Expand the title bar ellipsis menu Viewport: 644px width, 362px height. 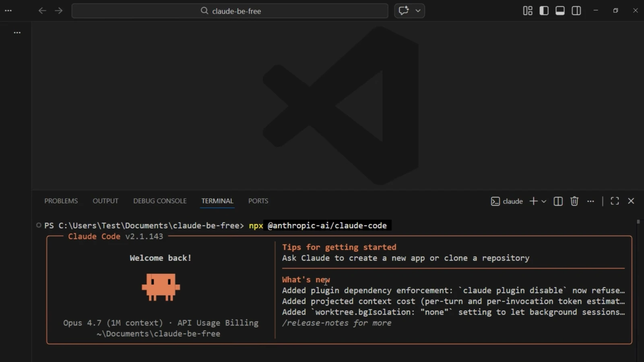[8, 11]
